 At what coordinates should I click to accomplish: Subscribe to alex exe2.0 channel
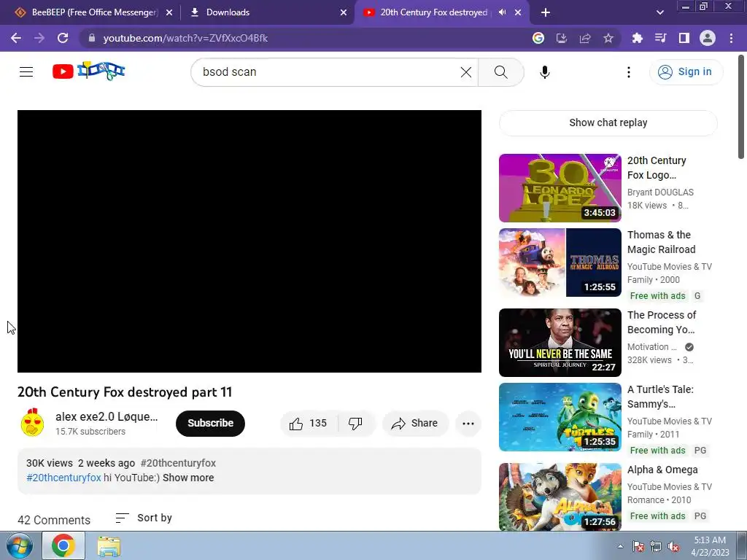point(210,424)
